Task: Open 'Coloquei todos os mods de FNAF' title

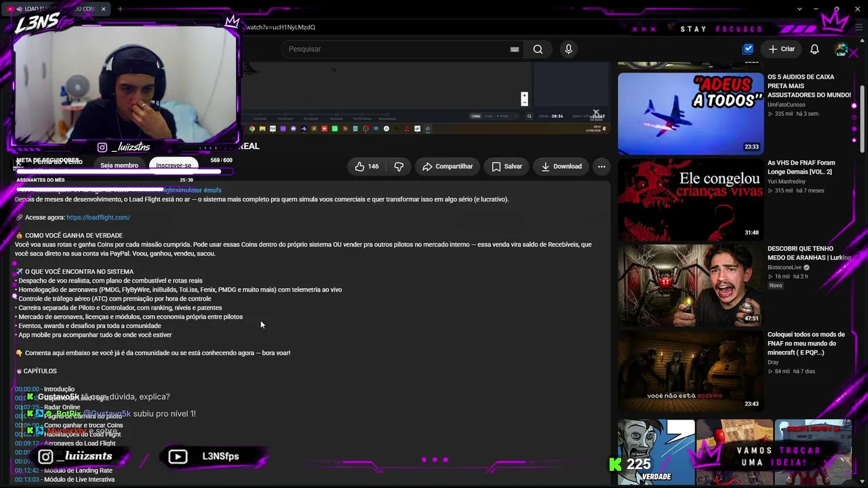Action: click(x=806, y=344)
